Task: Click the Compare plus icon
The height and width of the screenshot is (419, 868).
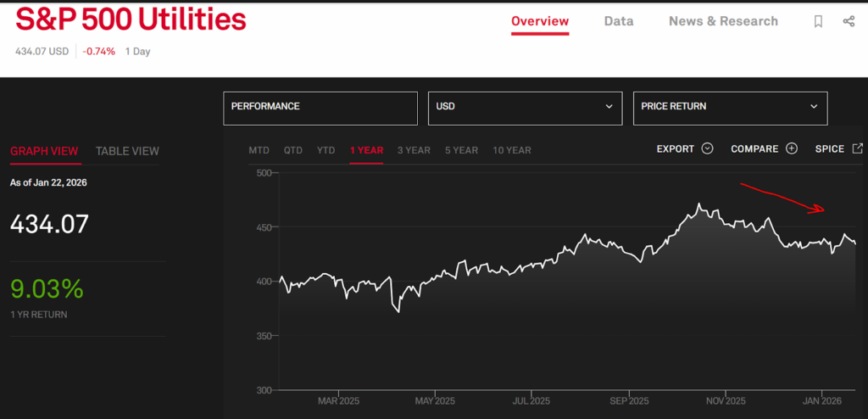Action: point(792,148)
